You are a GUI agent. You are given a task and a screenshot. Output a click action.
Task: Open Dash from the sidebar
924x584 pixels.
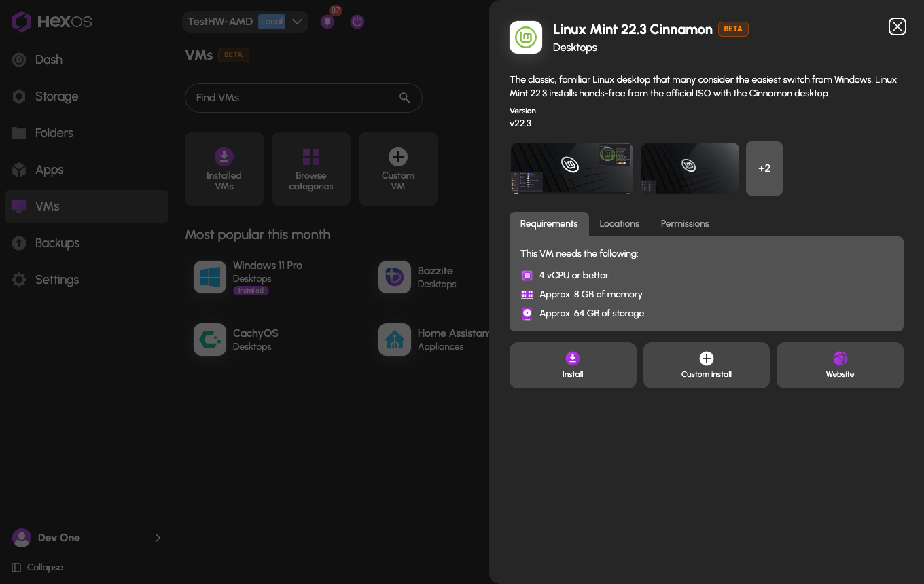click(x=87, y=60)
